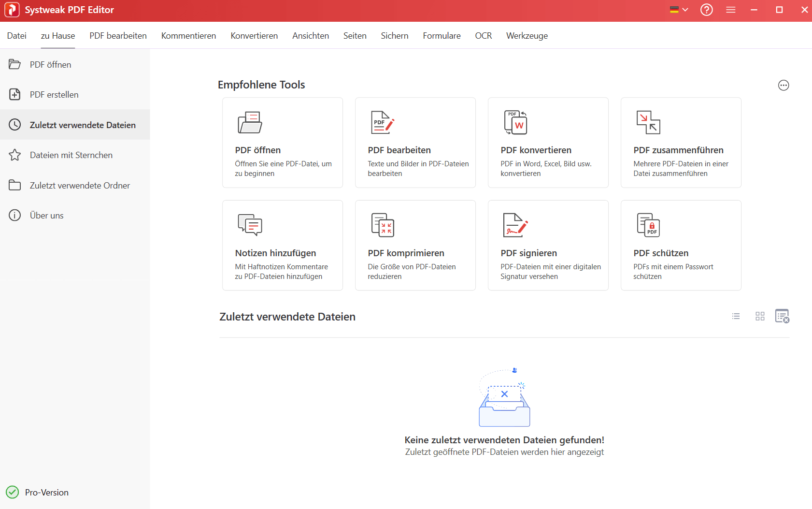Click the hamburger menu in the title bar
This screenshot has height=509, width=812.
coord(730,10)
